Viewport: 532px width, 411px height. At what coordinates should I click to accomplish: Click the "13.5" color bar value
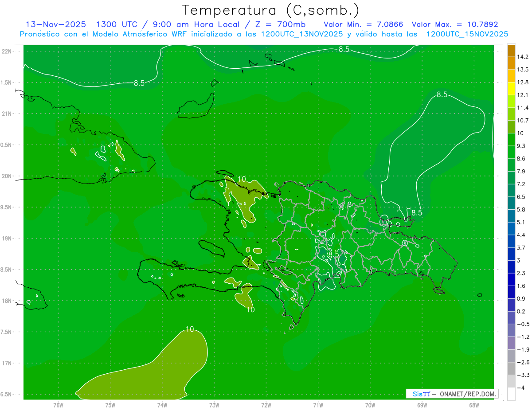click(x=523, y=70)
